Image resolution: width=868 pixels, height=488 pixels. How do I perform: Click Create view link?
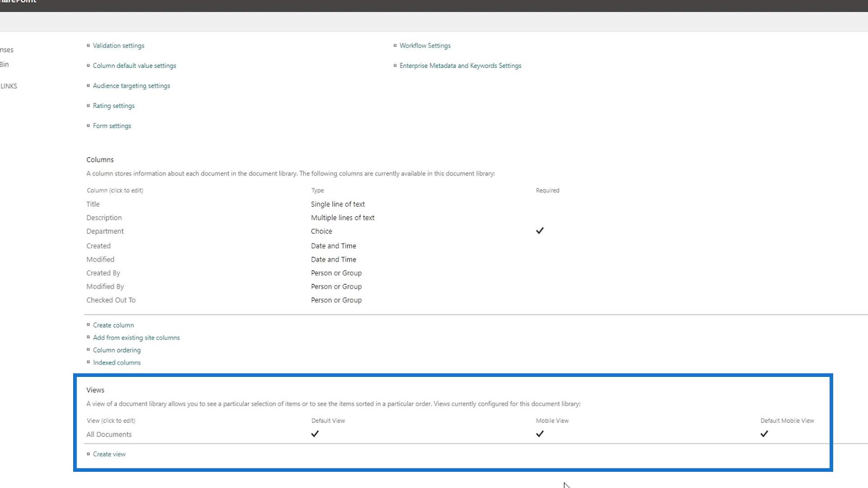pyautogui.click(x=109, y=454)
